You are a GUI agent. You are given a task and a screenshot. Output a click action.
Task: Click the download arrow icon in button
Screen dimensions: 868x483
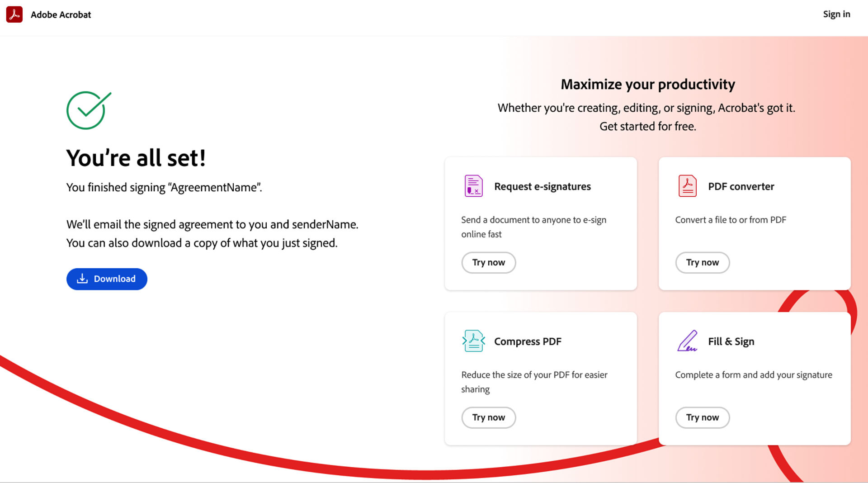coord(82,279)
